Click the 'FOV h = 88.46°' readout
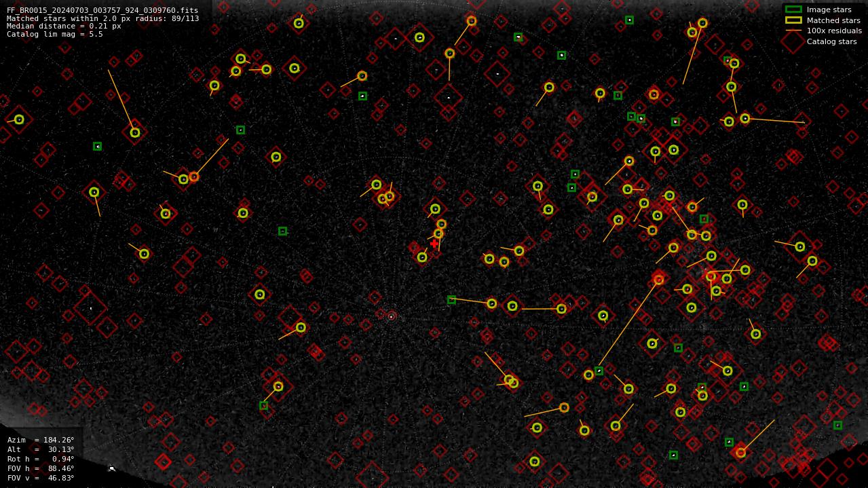Image resolution: width=868 pixels, height=488 pixels. click(41, 468)
